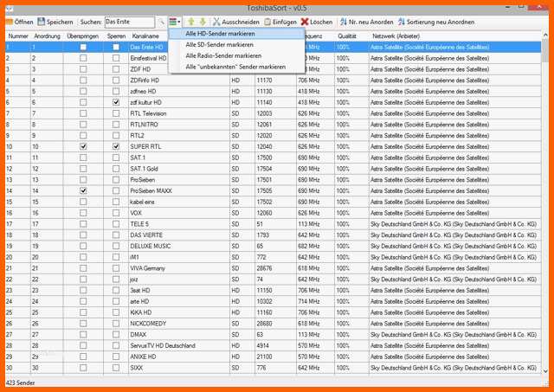Click the 423 Sender status bar text
This screenshot has height=392, width=554.
tap(20, 382)
